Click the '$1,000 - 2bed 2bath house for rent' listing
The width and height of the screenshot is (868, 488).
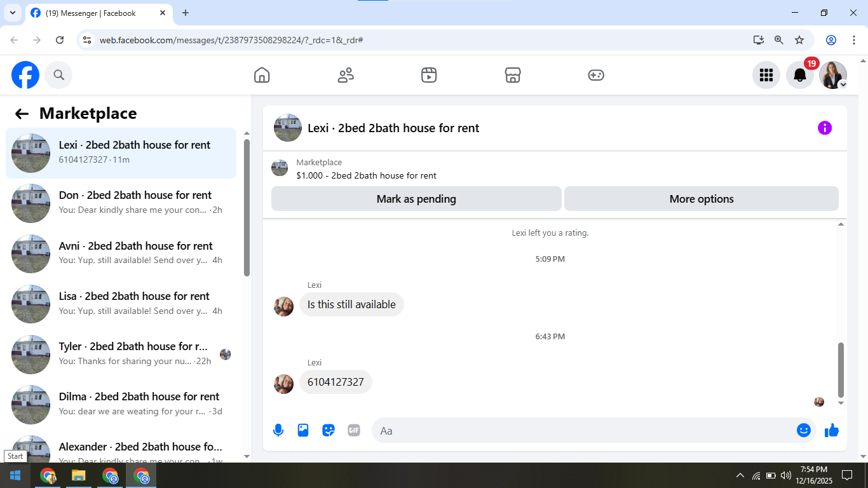(366, 175)
